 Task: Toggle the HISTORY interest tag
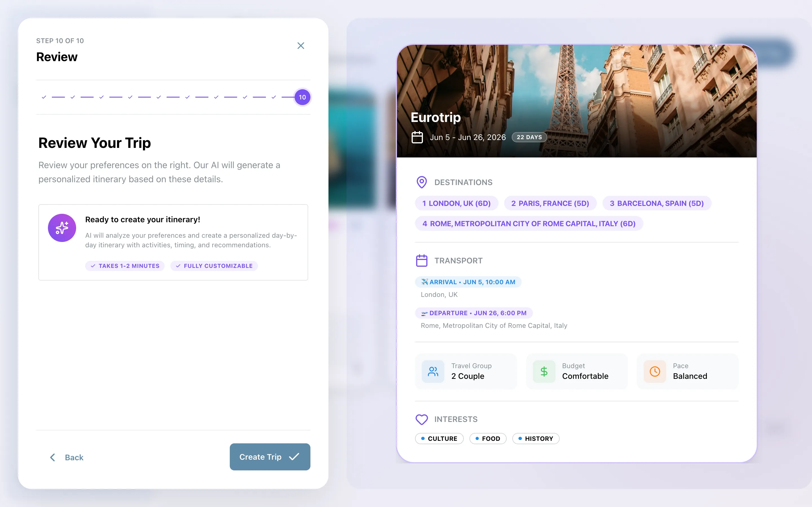[x=535, y=438]
